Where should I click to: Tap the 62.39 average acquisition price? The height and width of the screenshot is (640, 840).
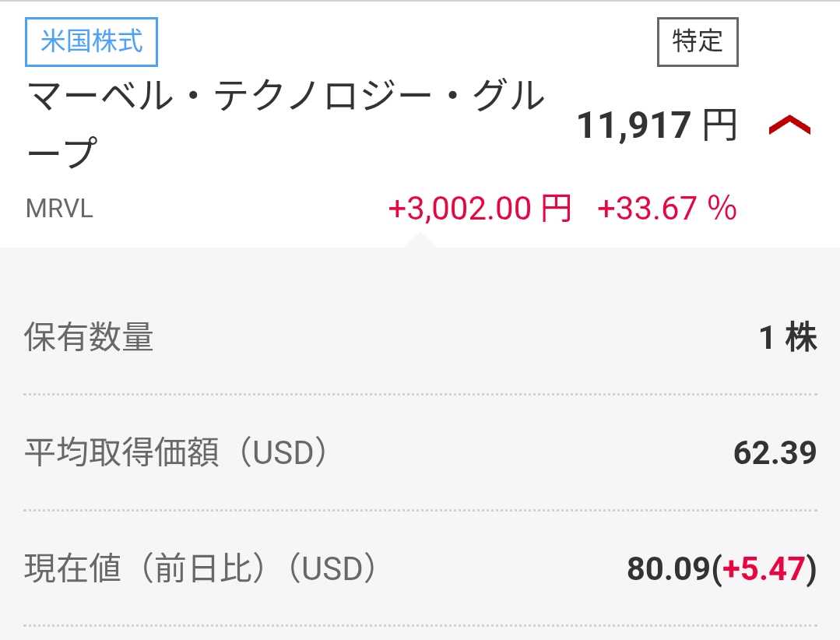click(x=775, y=453)
